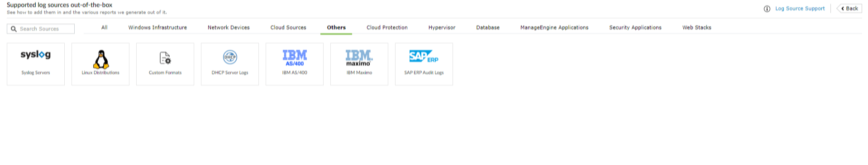Select the IBM AS/400 logo

point(295,58)
